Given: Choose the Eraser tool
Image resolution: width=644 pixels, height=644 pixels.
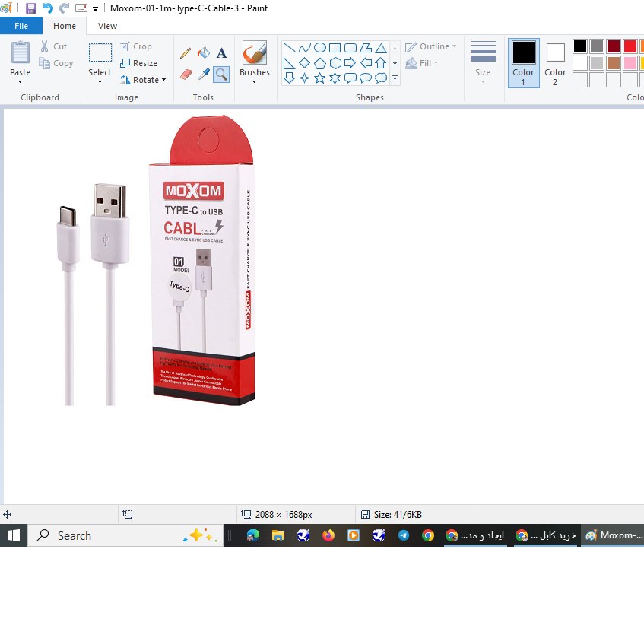Looking at the screenshot, I should click(x=187, y=73).
